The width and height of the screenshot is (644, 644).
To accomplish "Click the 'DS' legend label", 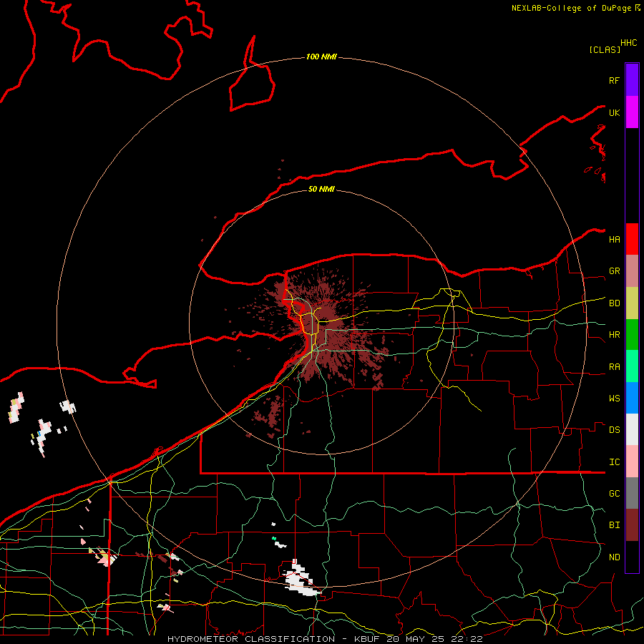I will 614,430.
